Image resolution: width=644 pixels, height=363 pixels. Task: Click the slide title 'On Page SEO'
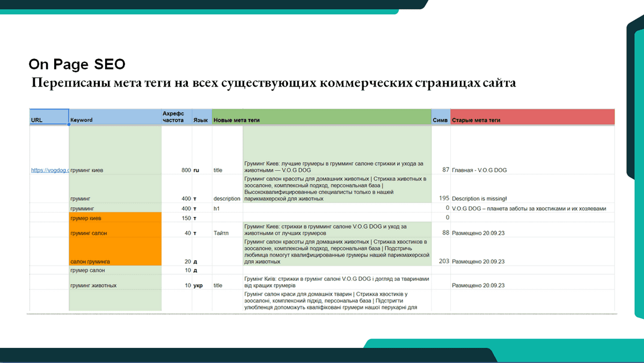click(x=77, y=64)
